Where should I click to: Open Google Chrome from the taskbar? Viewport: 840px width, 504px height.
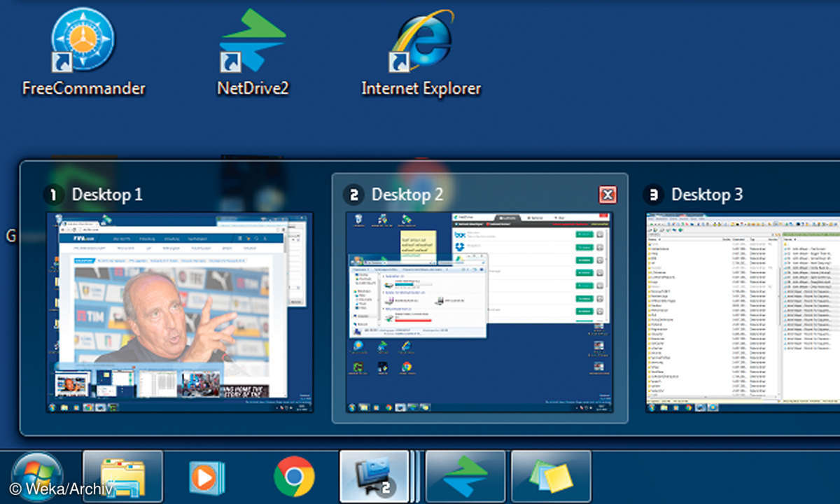(x=294, y=477)
